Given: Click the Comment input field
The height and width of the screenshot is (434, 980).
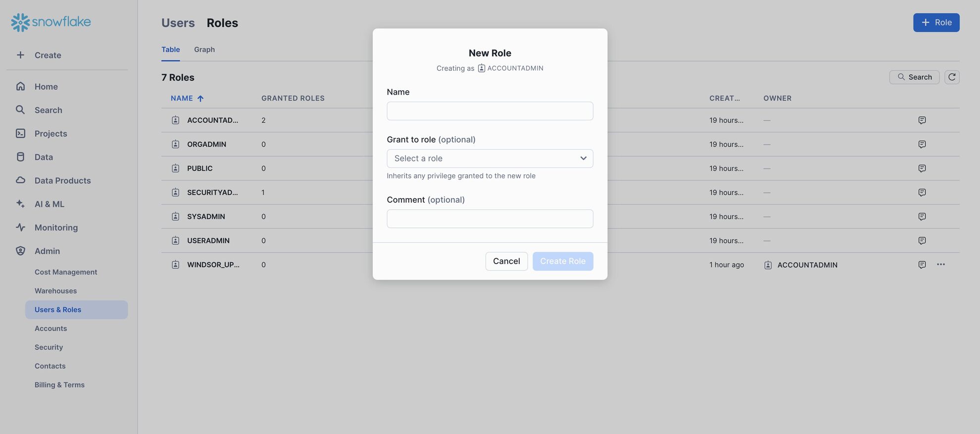Looking at the screenshot, I should click(x=490, y=218).
